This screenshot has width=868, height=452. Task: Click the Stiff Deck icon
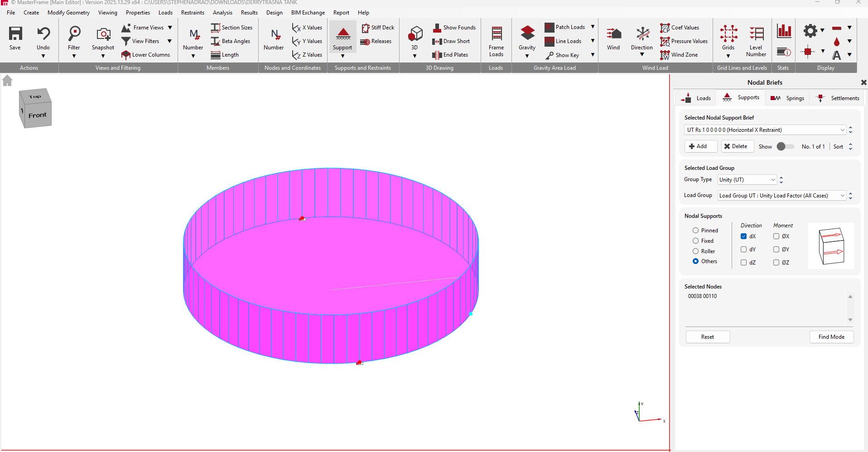pos(366,28)
